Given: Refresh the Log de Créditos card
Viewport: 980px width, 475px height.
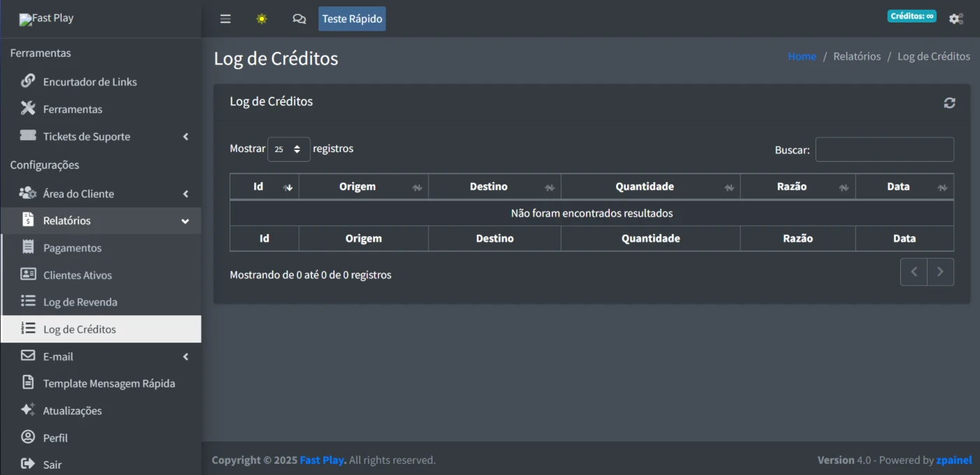Looking at the screenshot, I should (x=949, y=103).
